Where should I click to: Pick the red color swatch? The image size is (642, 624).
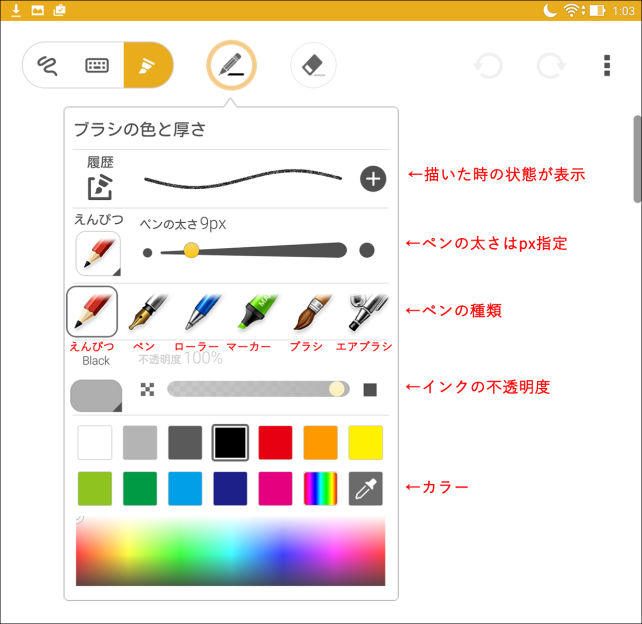pyautogui.click(x=276, y=442)
